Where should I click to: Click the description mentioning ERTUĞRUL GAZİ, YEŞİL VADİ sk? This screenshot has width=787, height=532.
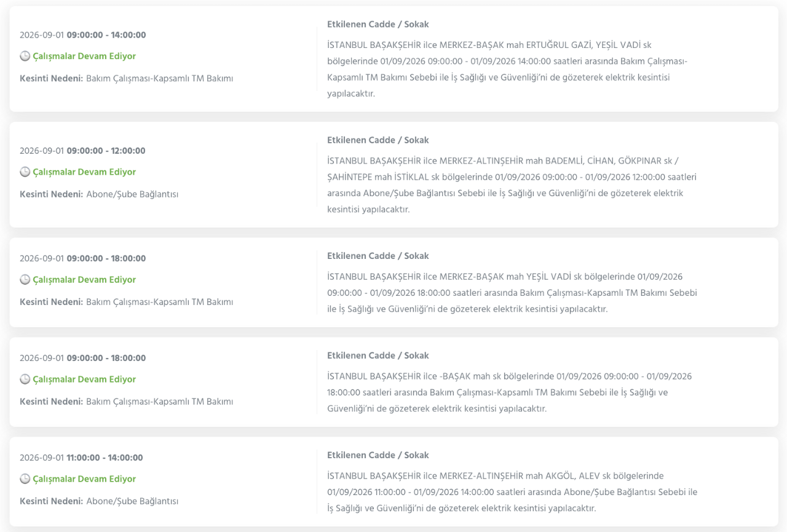click(x=507, y=69)
